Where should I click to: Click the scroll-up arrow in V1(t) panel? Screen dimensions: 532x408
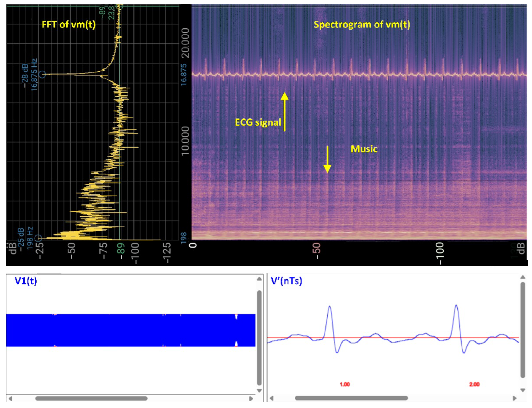(259, 279)
